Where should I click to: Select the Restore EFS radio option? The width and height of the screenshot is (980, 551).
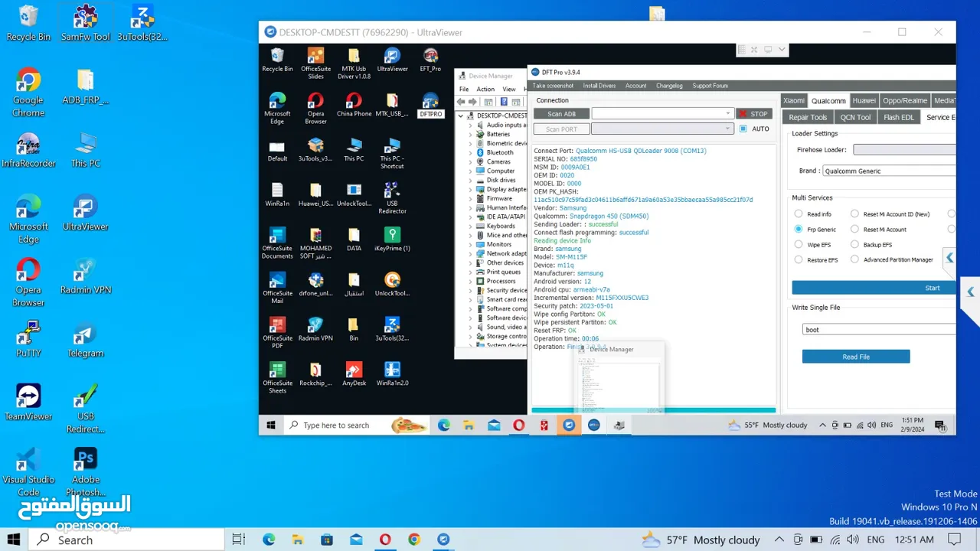point(799,259)
